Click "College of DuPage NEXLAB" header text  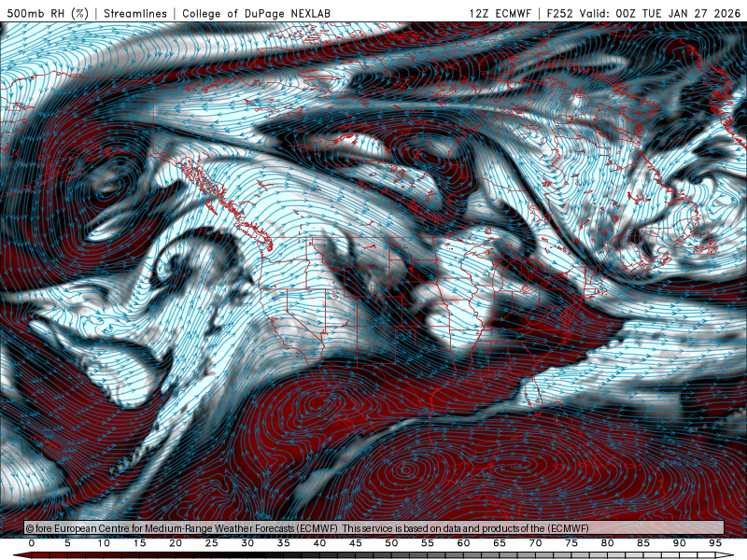[256, 13]
